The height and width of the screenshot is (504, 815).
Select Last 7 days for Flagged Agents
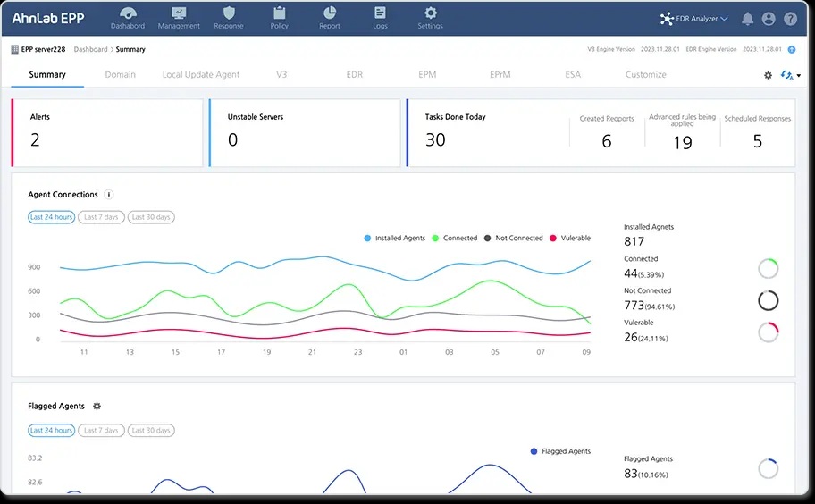[x=101, y=430]
